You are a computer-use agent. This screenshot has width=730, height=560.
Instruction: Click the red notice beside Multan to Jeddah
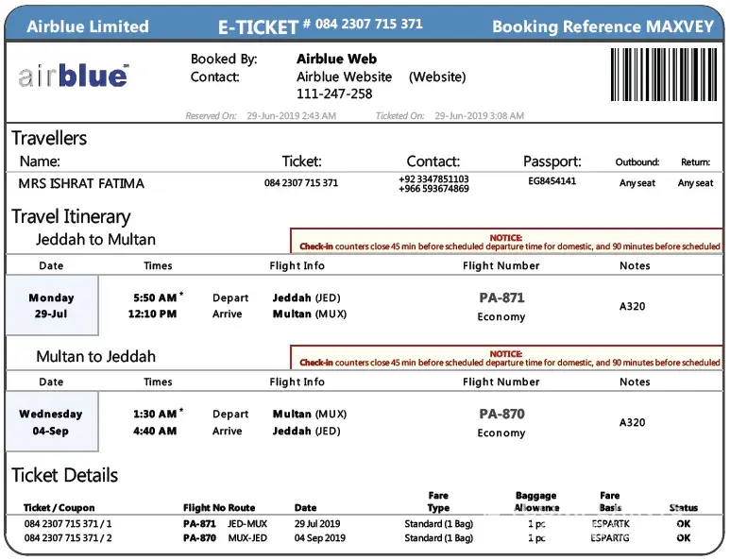(x=506, y=359)
